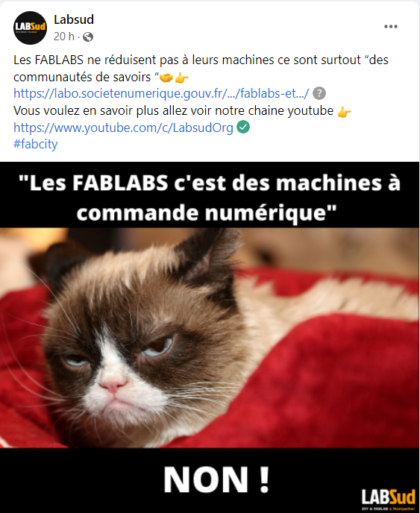Click the 'Vous voulez en savoir plus' sentence
Image resolution: width=420 pixels, height=513 pixels.
tap(174, 111)
